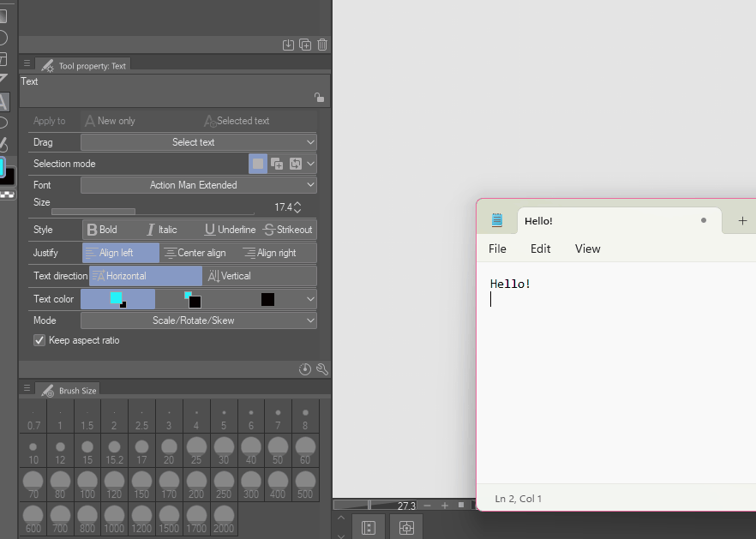Open the Brush Size panel menu

(x=27, y=388)
